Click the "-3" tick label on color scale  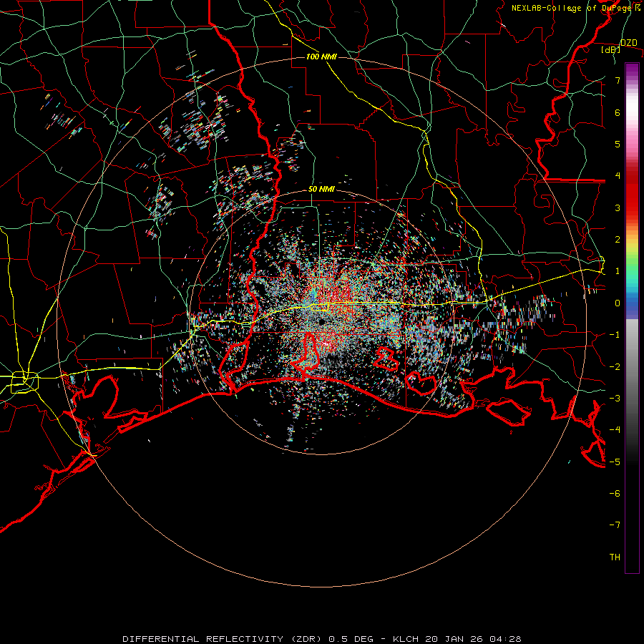point(615,399)
